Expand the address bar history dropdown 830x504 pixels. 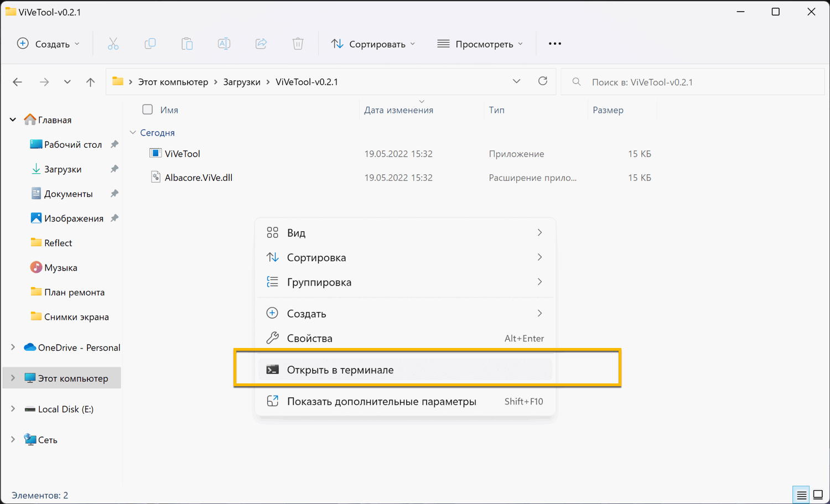click(516, 81)
